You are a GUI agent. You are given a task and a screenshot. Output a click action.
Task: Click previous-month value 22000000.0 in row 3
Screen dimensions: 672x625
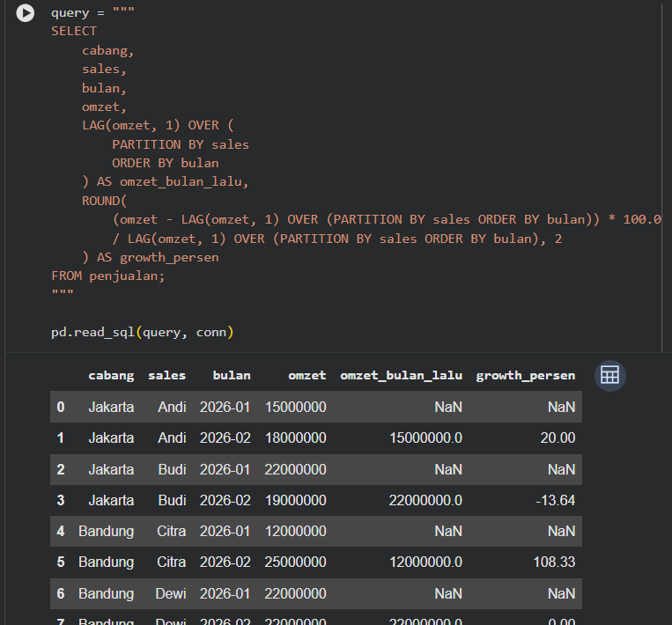pyautogui.click(x=425, y=500)
